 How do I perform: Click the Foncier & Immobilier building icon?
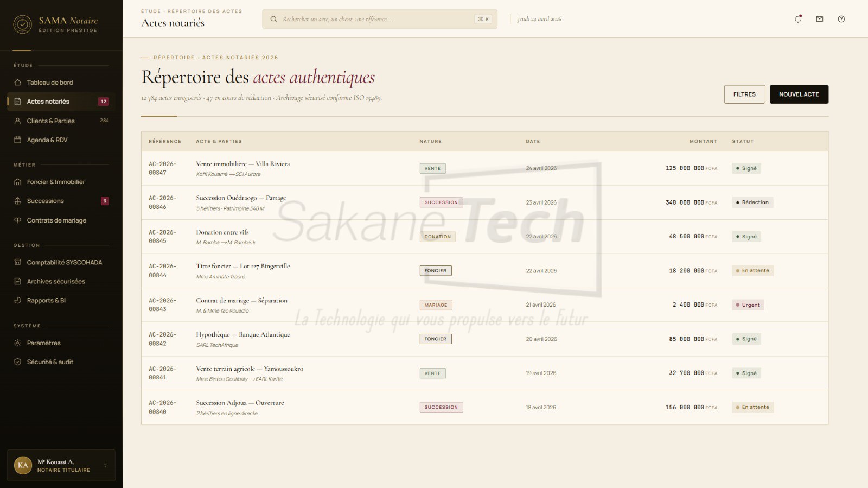[17, 182]
